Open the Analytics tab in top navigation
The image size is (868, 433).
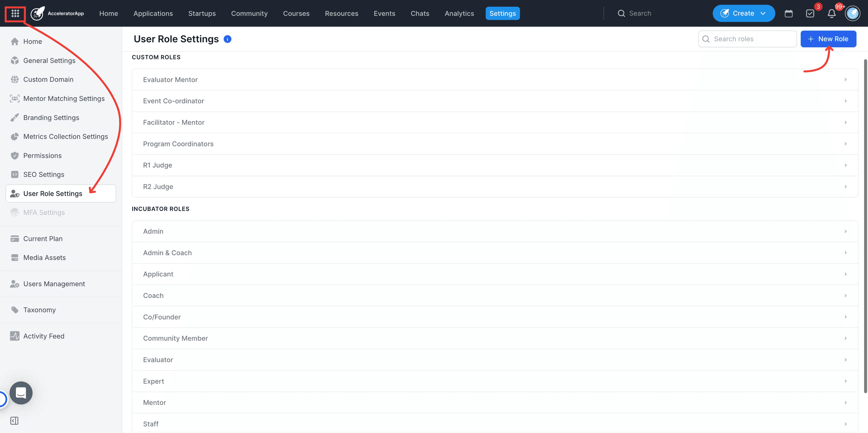click(x=459, y=13)
